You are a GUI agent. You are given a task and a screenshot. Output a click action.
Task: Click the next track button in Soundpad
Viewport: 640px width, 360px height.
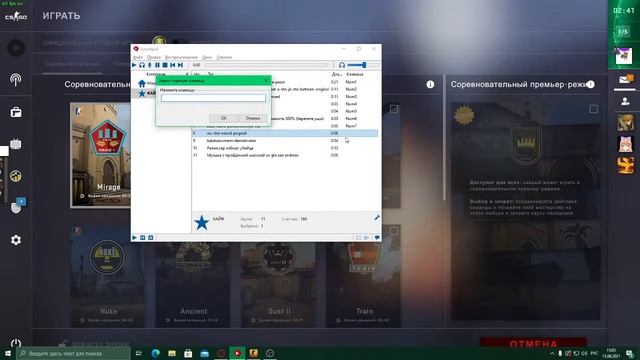(180, 65)
